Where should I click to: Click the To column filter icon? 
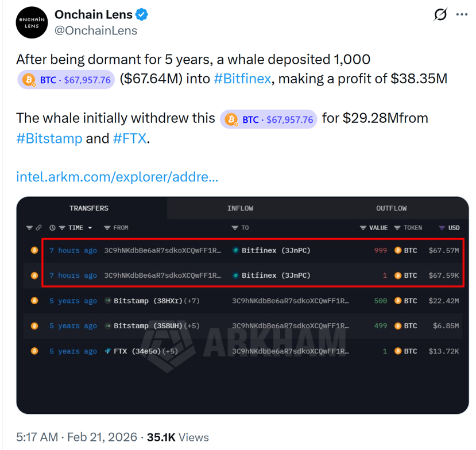click(x=235, y=228)
